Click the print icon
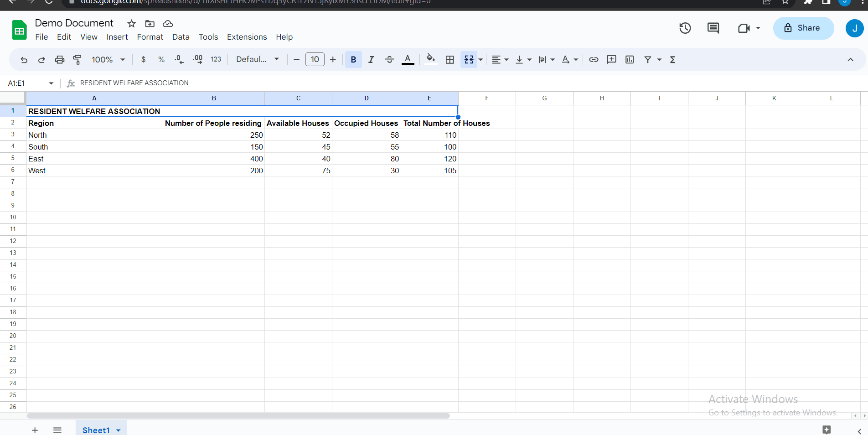Screen dimensions: 868x435 point(60,60)
